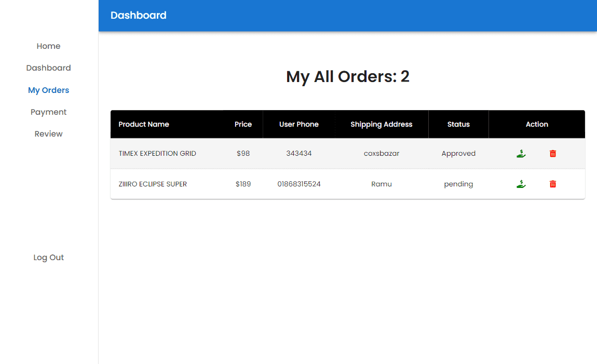This screenshot has height=364, width=597.
Task: Click the Shipping Address column header
Action: (381, 124)
